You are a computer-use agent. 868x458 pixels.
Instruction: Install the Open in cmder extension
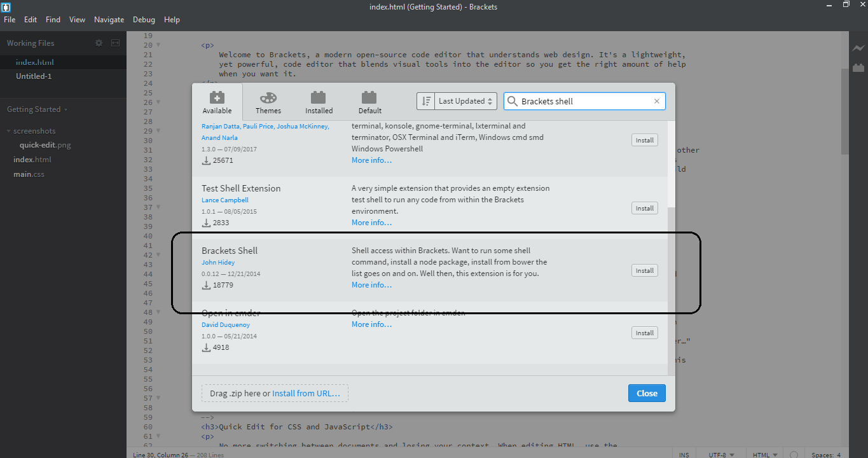click(x=645, y=333)
